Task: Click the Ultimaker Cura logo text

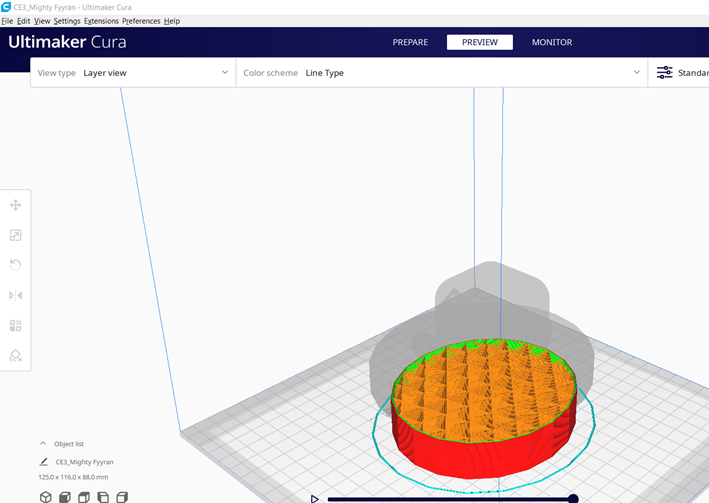Action: point(67,42)
